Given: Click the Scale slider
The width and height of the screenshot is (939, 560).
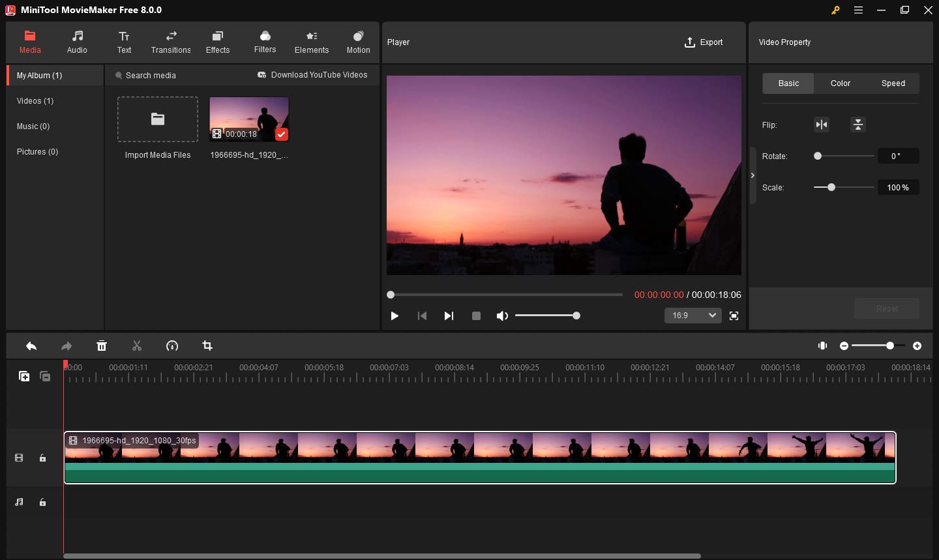Looking at the screenshot, I should [x=844, y=187].
